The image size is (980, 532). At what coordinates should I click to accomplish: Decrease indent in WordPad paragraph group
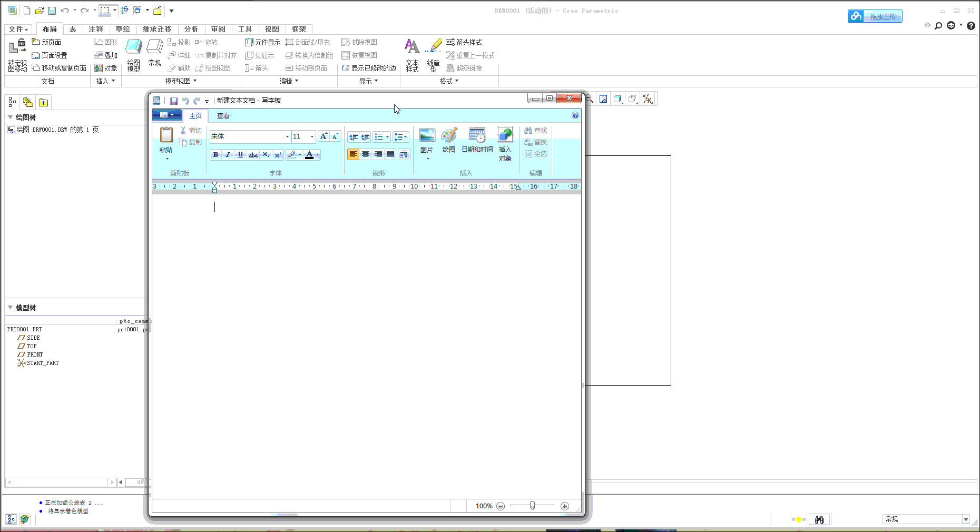tap(353, 137)
